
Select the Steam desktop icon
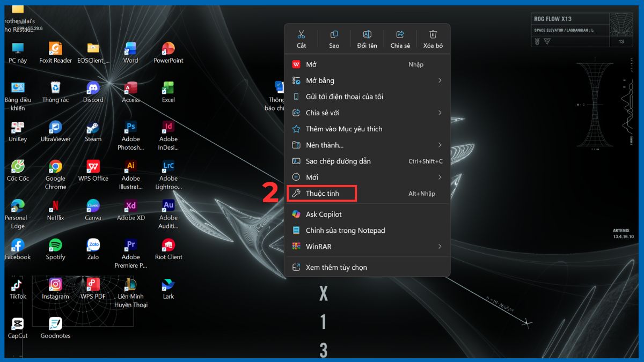93,131
